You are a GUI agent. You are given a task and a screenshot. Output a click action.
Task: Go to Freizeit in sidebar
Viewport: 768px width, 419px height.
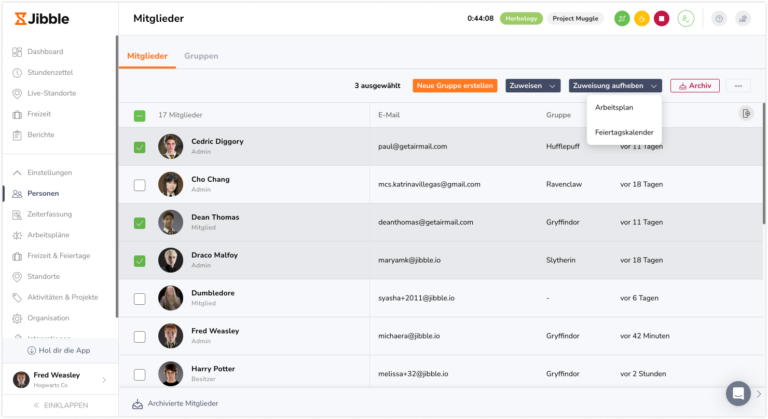point(39,114)
